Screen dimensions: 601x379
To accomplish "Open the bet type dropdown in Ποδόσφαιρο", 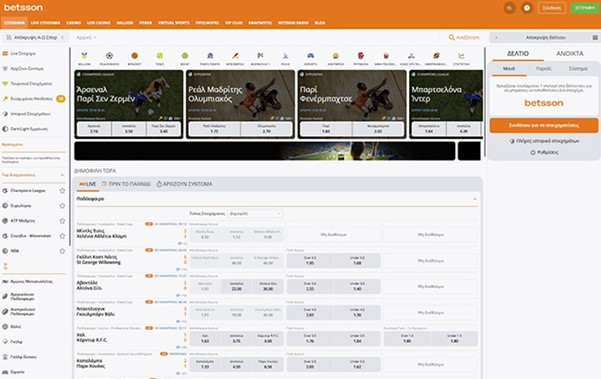I will click(255, 213).
